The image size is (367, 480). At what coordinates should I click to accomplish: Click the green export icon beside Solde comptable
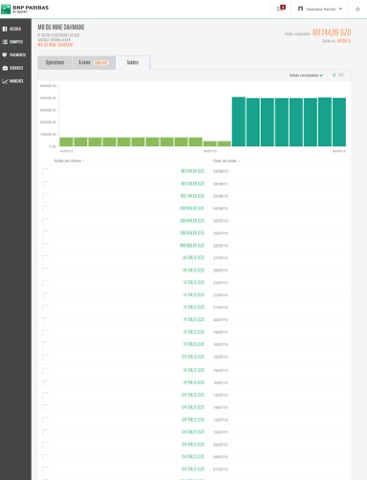point(334,75)
